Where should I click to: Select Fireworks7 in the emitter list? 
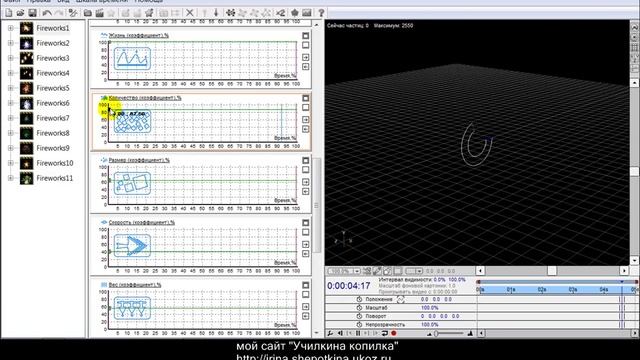(x=53, y=118)
